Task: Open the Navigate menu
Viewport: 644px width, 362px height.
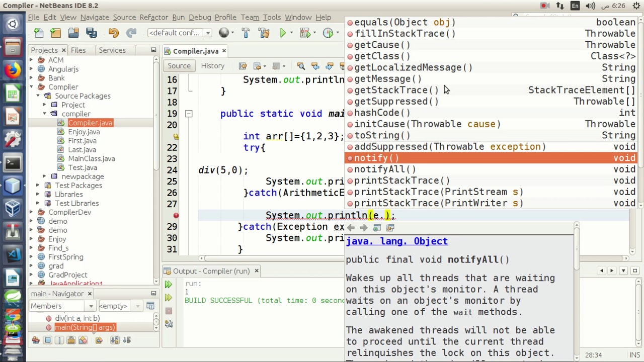Action: 95,17
